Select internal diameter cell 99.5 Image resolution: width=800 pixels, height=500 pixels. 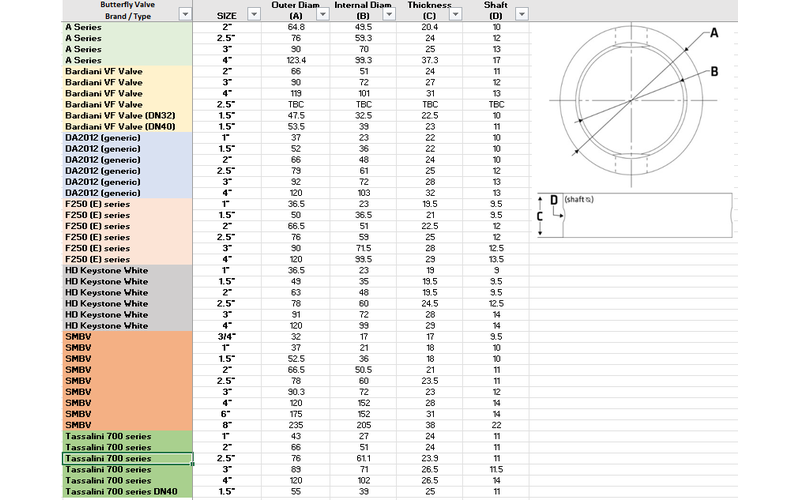363,259
